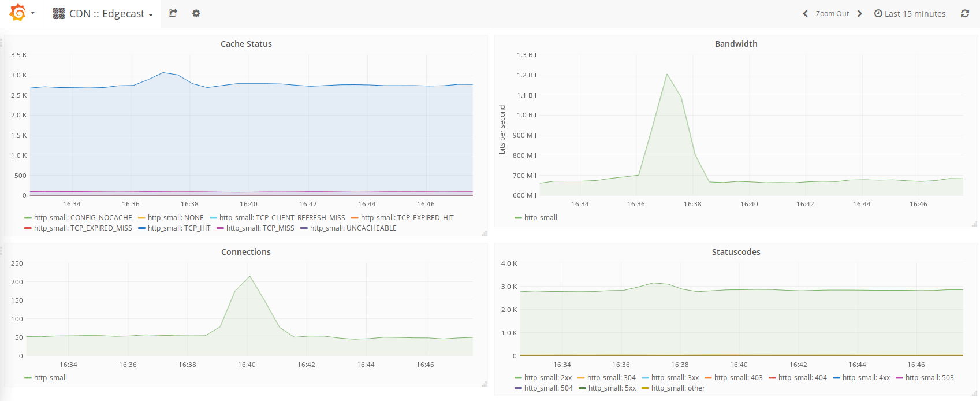
Task: Open the Grafana logo menu
Action: [x=18, y=13]
